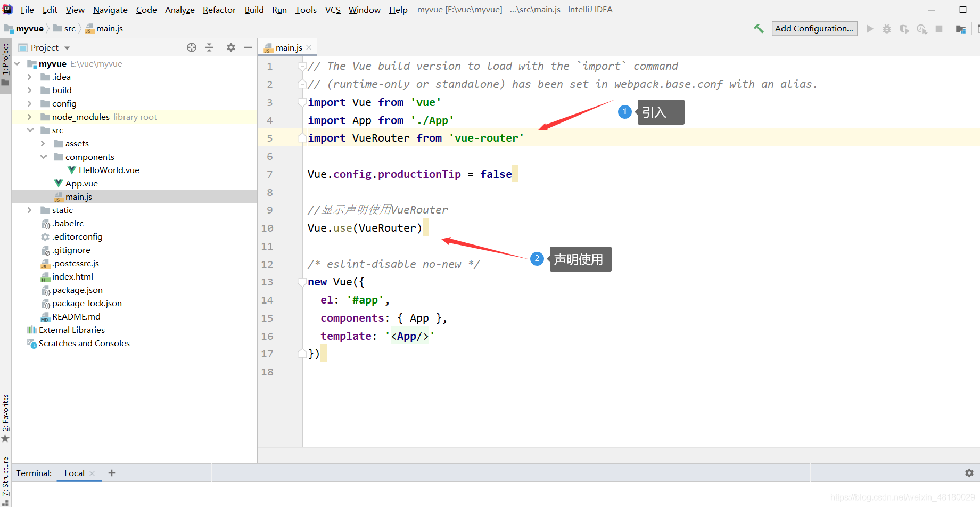
Task: Click the Run play icon
Action: point(870,29)
